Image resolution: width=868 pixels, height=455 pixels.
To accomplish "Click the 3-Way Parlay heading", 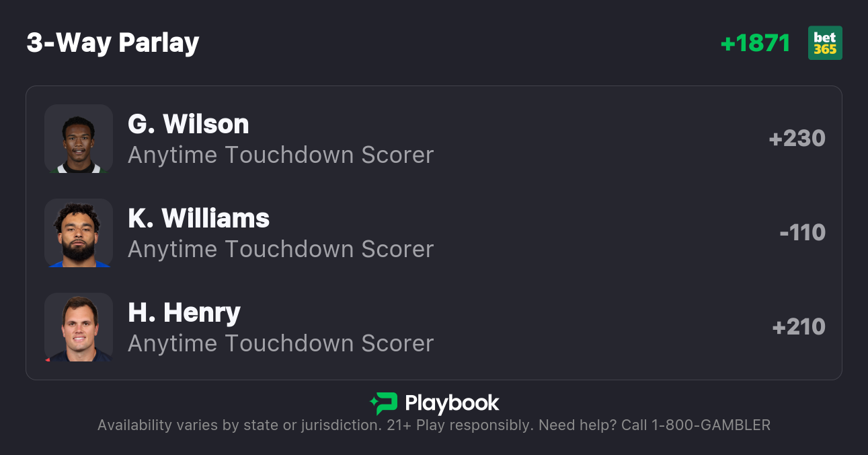I will click(113, 43).
